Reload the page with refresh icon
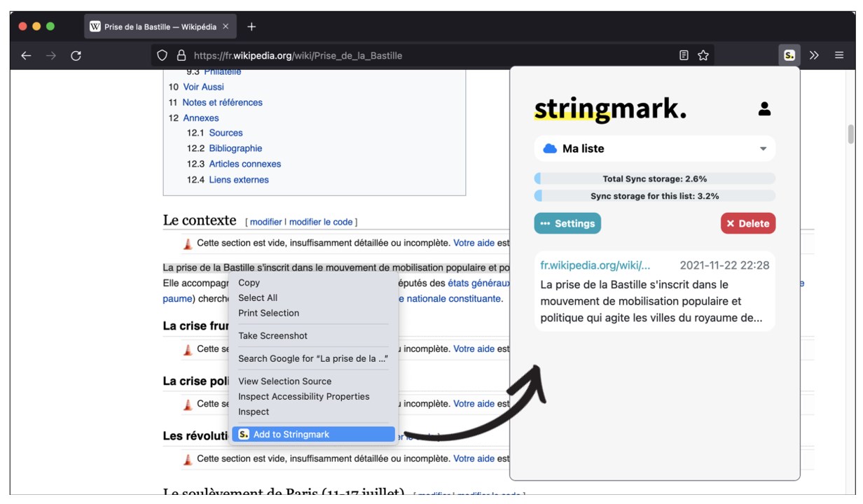 76,55
